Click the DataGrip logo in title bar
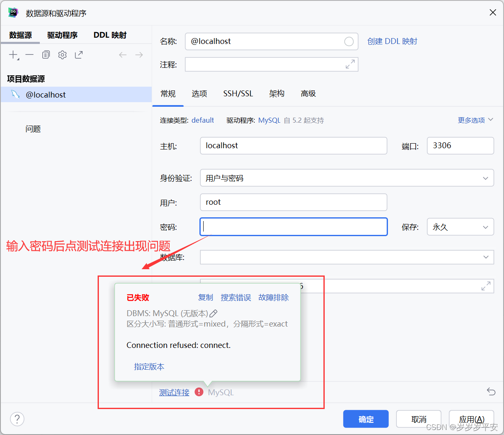 point(13,13)
